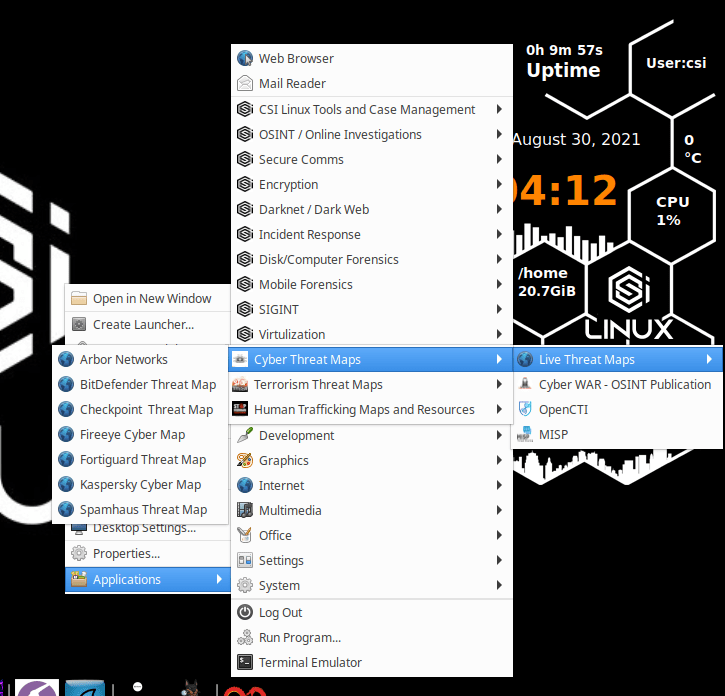Click the Development trowel icon
Screen dimensions: 725x696
pyautogui.click(x=245, y=435)
